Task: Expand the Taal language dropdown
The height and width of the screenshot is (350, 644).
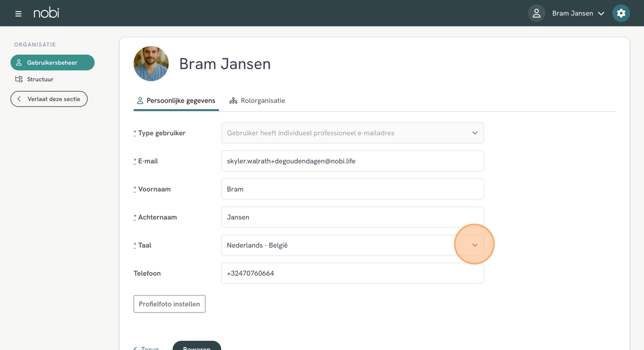Action: (474, 245)
